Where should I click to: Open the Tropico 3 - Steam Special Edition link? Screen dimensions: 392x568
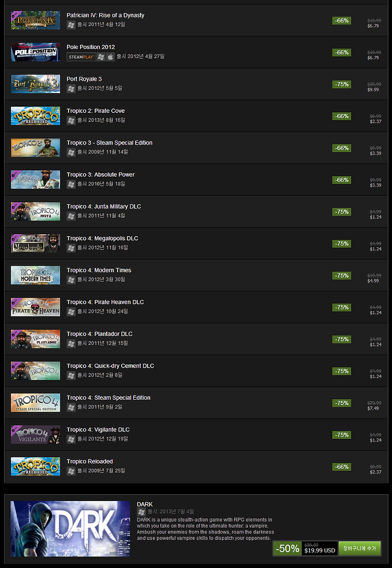pyautogui.click(x=109, y=143)
